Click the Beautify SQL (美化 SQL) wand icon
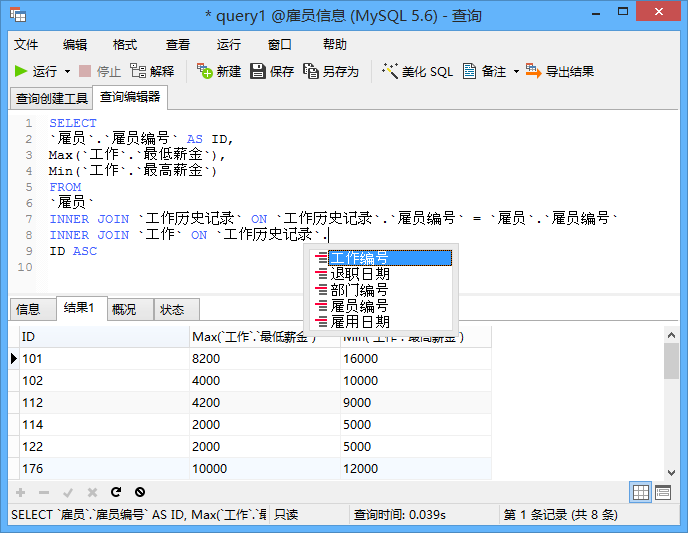The width and height of the screenshot is (688, 533). pos(390,71)
